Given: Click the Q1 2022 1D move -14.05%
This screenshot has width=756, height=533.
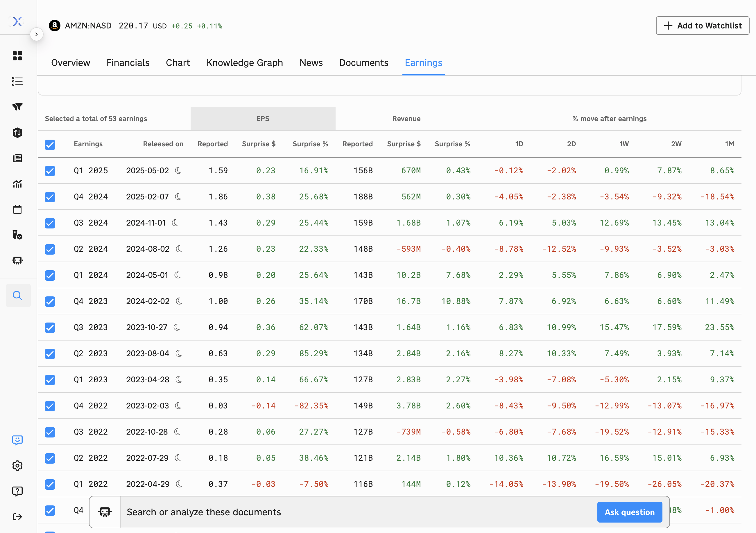Looking at the screenshot, I should [506, 484].
